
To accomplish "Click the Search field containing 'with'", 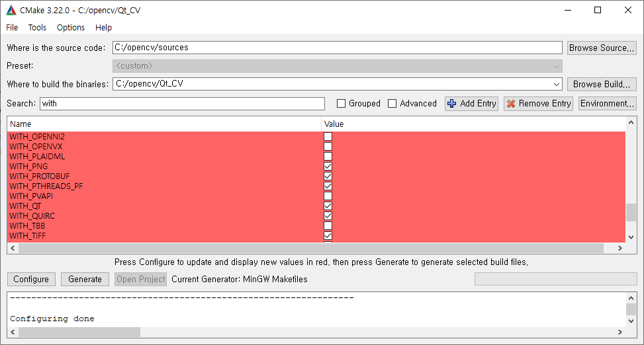I will 183,103.
